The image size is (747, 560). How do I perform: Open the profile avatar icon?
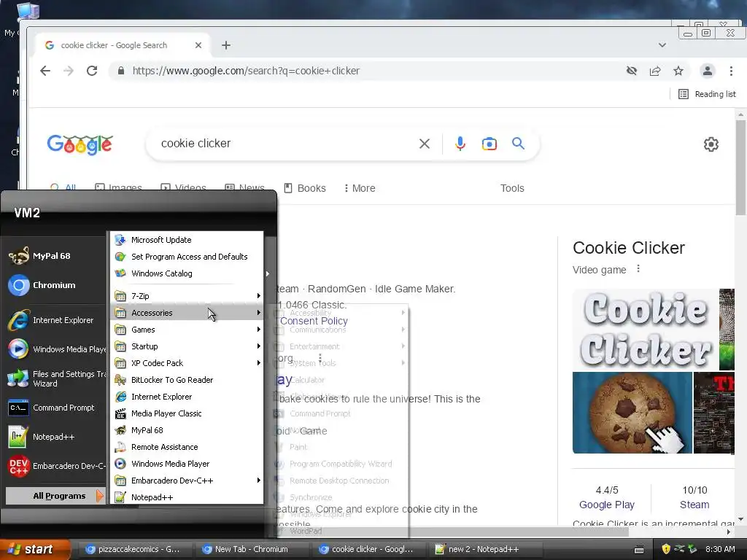tap(708, 71)
